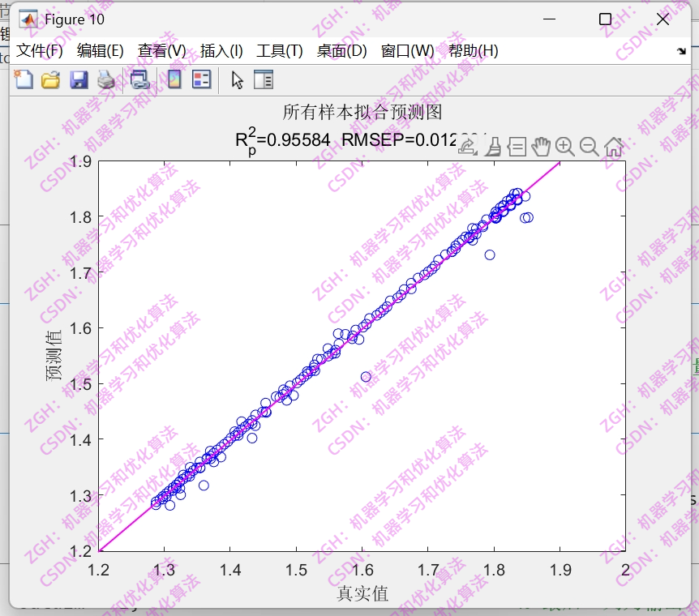Select the zoom out magnifier

590,147
